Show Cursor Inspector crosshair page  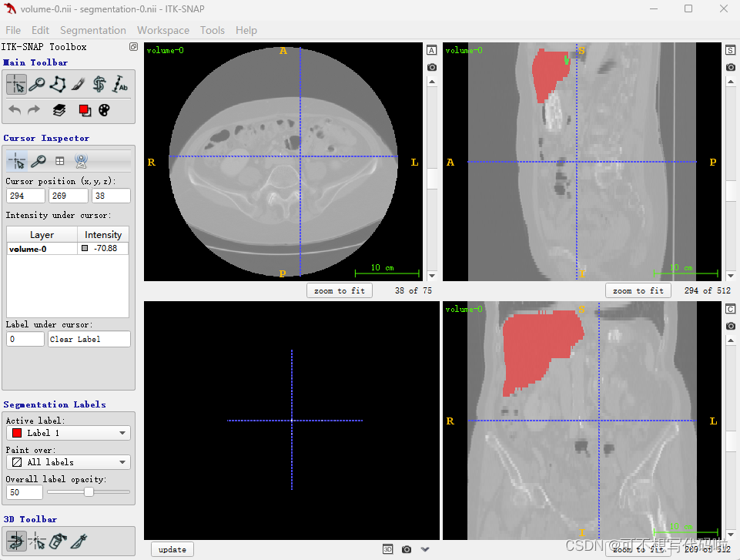pyautogui.click(x=17, y=161)
